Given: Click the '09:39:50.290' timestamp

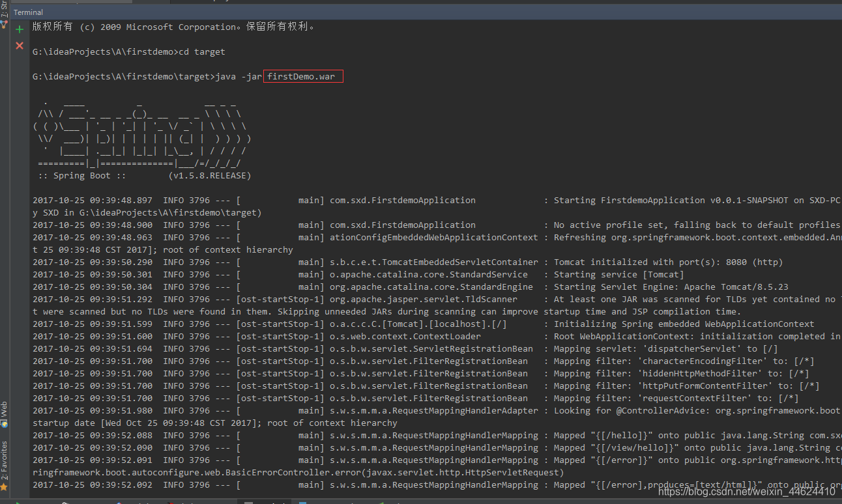Looking at the screenshot, I should [121, 262].
